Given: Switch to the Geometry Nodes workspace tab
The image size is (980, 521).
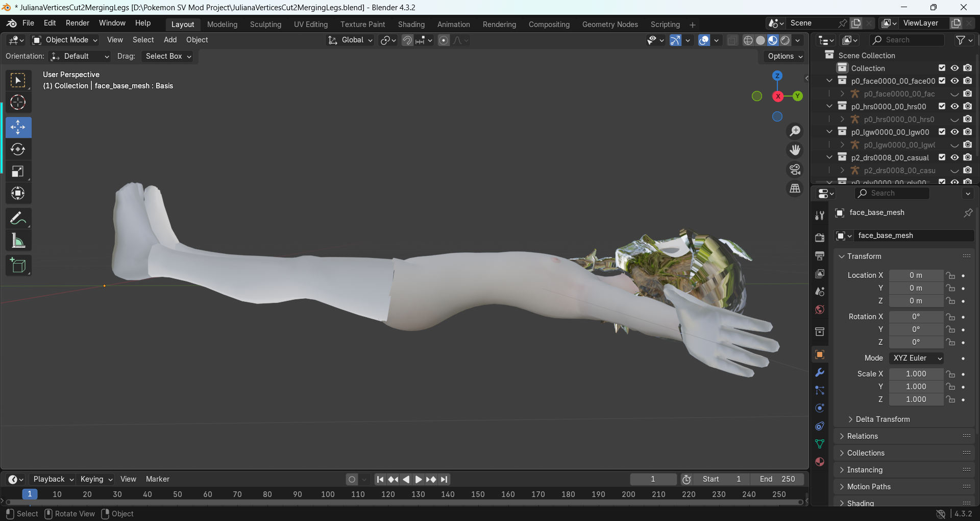Looking at the screenshot, I should tap(610, 25).
